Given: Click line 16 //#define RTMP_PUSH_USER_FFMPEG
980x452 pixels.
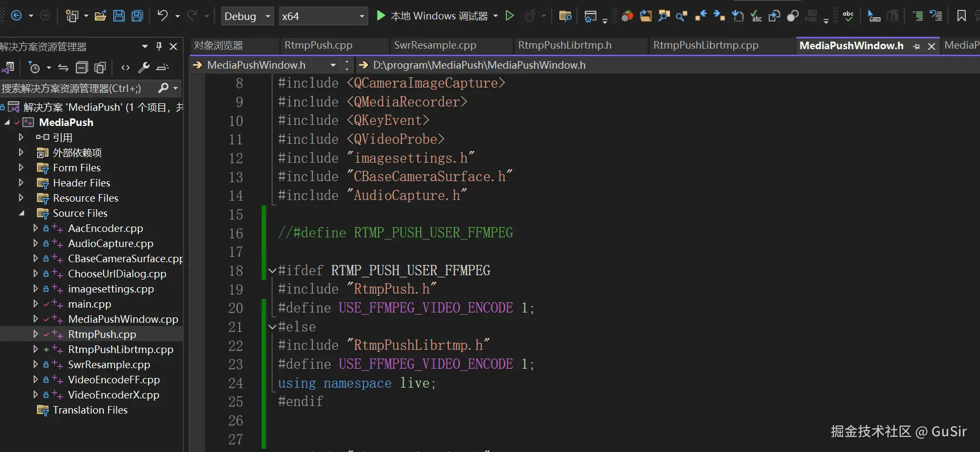Looking at the screenshot, I should tap(395, 233).
